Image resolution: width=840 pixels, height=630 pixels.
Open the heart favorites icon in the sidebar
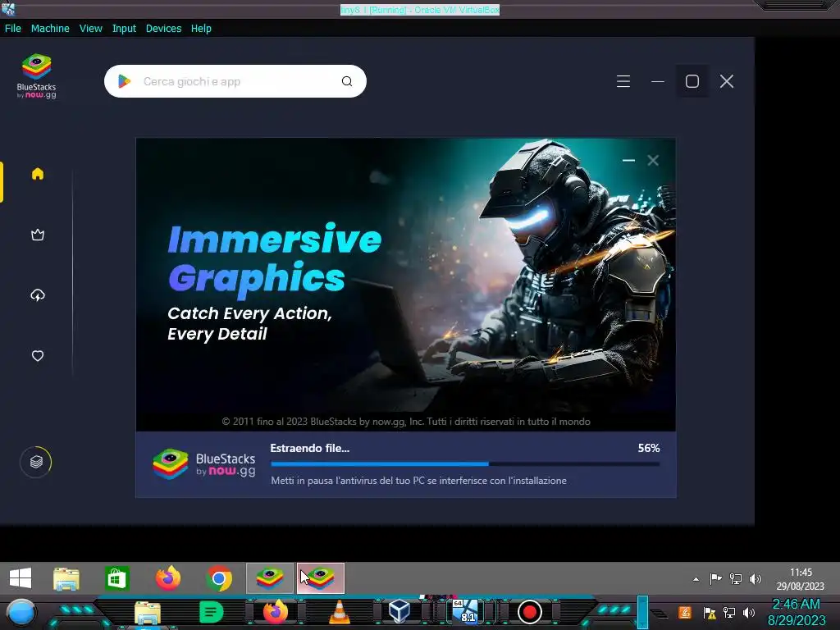click(38, 356)
